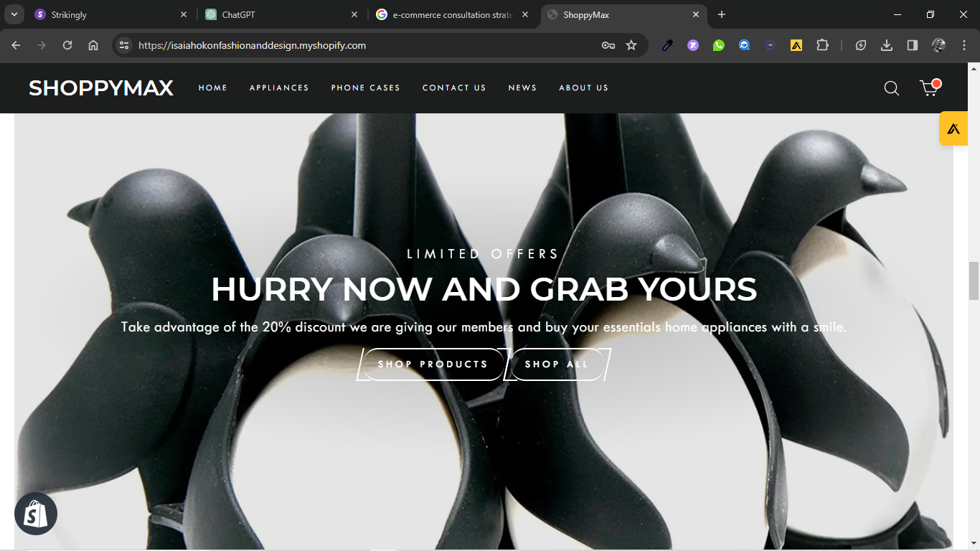Click the Messenger-style extension icon
The height and width of the screenshot is (551, 980).
click(771, 45)
